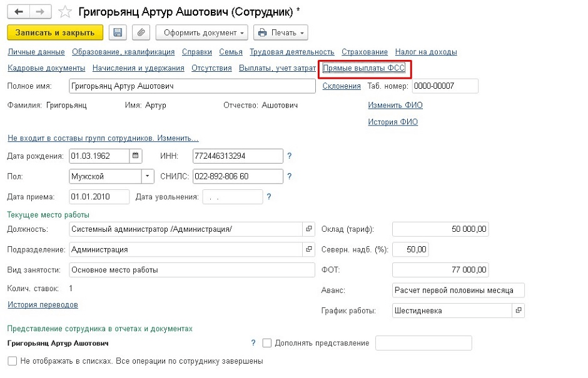
Task: Go to Прямые выплаты ФСС section
Action: tap(363, 68)
